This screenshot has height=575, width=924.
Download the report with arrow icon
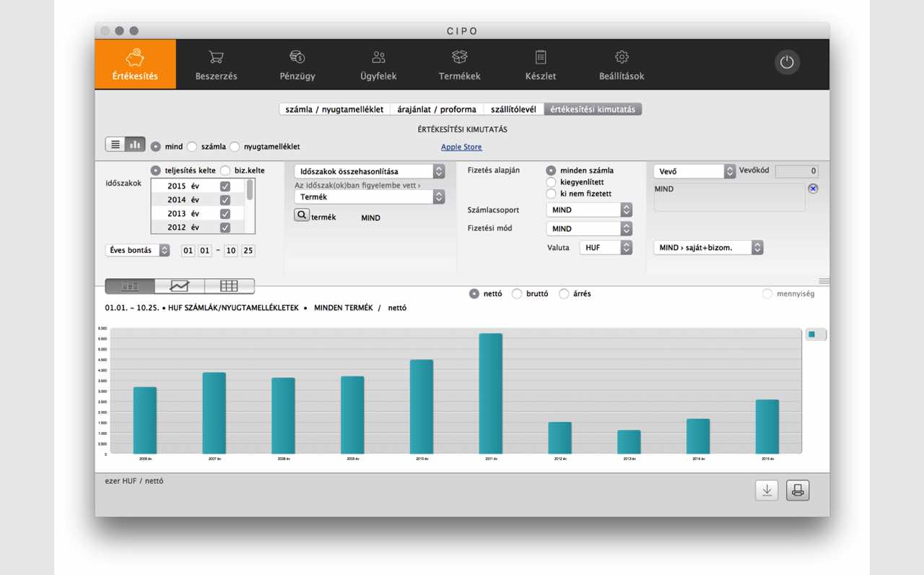(x=767, y=490)
